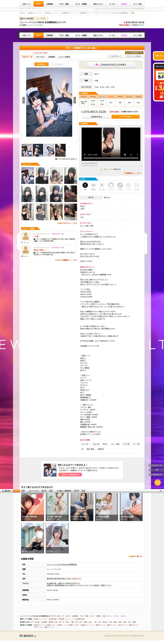Select the 10/4(土) schedule column header
Screen dimensions: 164x644
click(x=102, y=96)
